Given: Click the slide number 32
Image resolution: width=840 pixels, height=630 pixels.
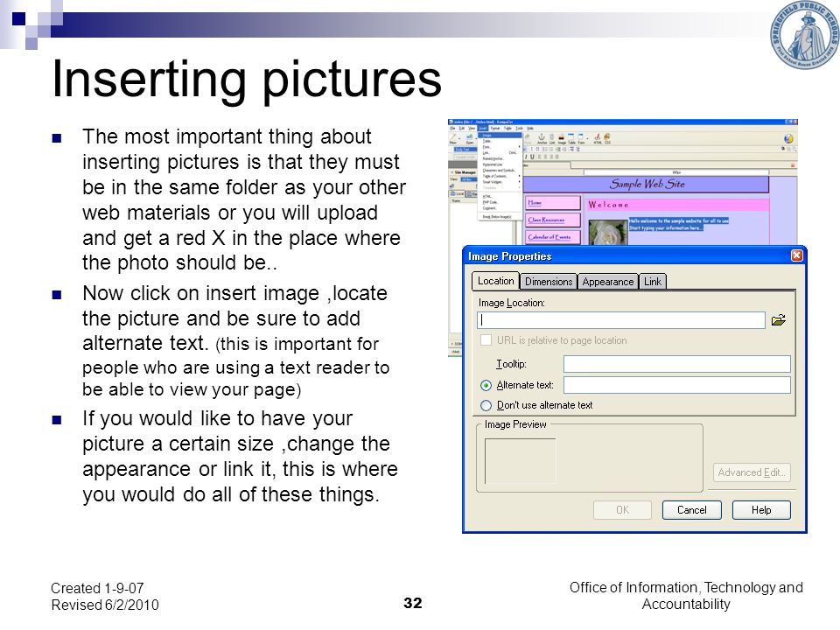Looking at the screenshot, I should 412,603.
